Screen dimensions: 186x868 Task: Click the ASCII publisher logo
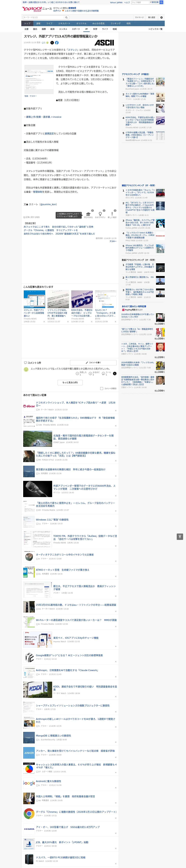(x=104, y=43)
